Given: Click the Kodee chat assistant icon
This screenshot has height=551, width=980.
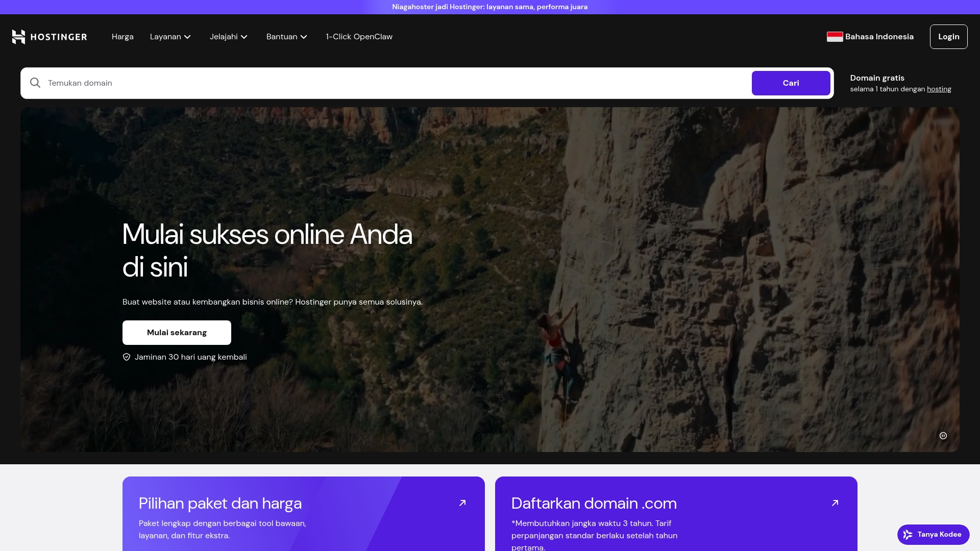Looking at the screenshot, I should pos(908,535).
